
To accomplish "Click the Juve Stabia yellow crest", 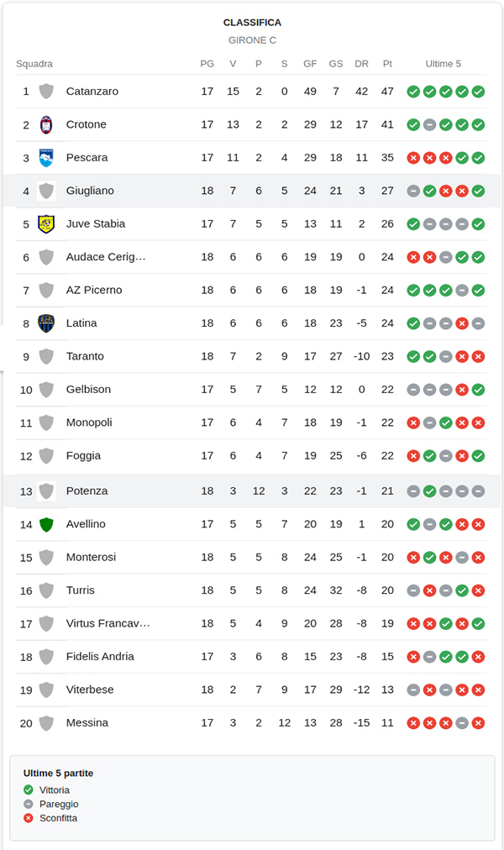I will coord(46,223).
